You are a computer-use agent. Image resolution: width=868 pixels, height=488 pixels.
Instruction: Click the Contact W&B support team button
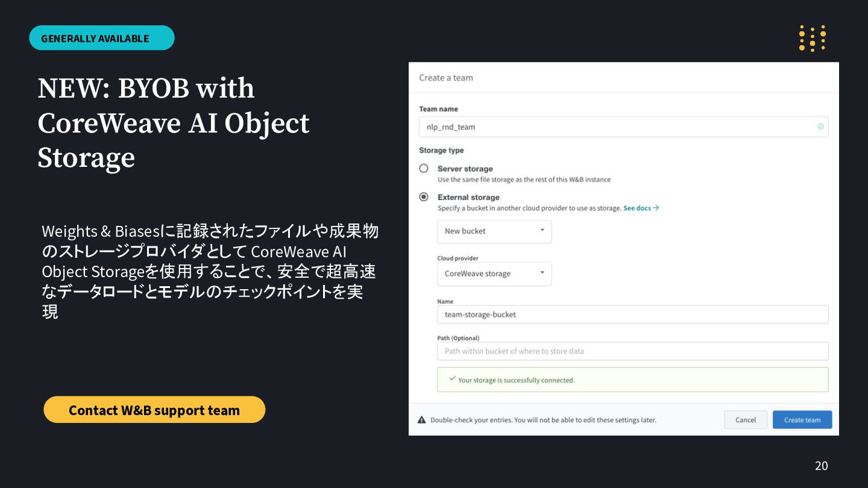[154, 410]
